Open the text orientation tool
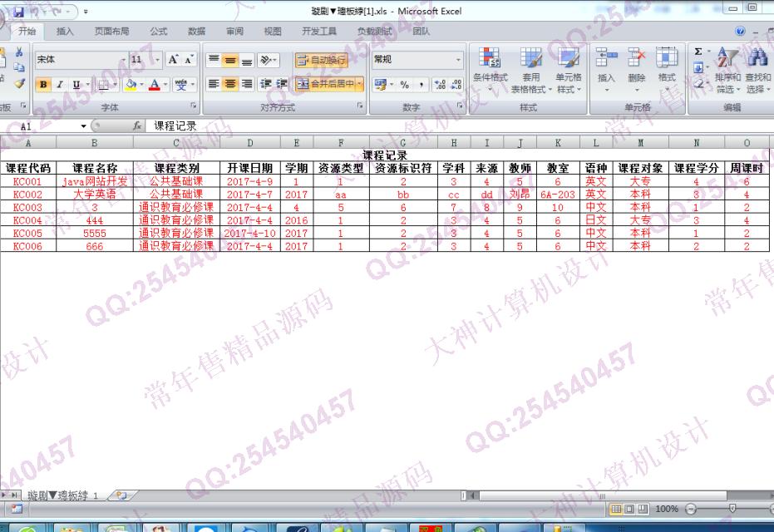Screen dimensions: 774x532 tap(268, 60)
